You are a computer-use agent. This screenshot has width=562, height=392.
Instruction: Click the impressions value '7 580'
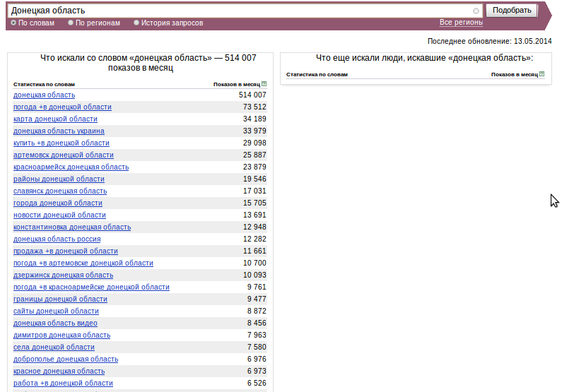click(x=257, y=347)
